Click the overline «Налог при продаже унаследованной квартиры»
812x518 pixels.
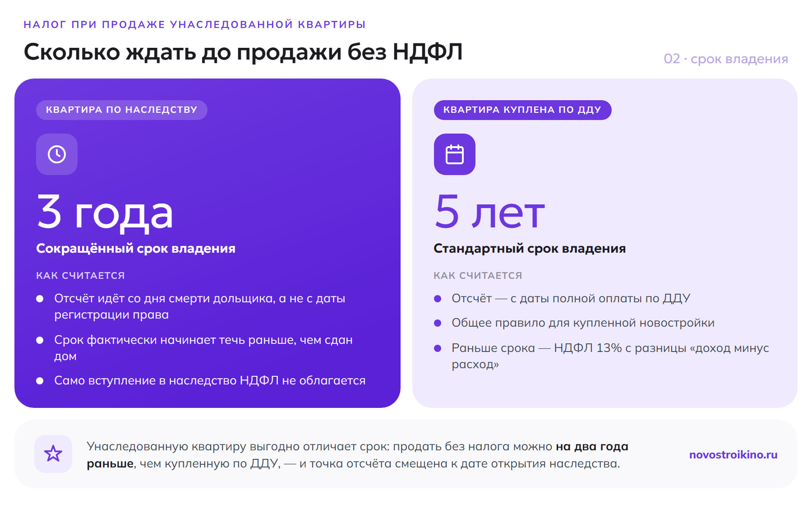tap(194, 24)
